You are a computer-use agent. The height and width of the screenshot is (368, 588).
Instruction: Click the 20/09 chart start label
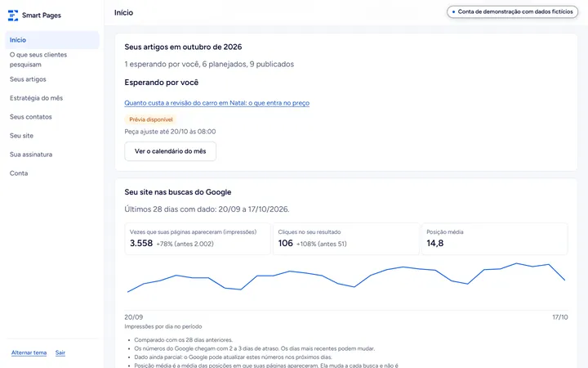tap(133, 317)
